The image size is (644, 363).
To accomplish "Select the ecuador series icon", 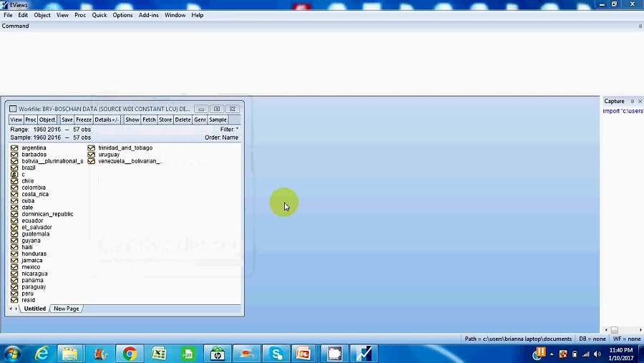I will [x=14, y=221].
